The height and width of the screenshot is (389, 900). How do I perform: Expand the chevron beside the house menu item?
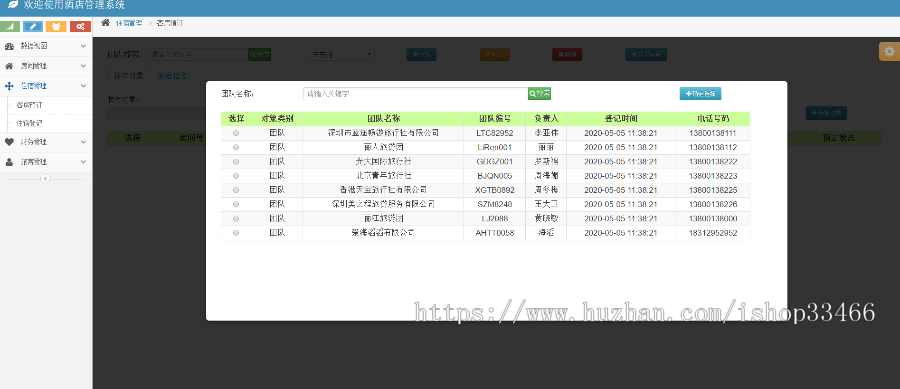pos(83,66)
